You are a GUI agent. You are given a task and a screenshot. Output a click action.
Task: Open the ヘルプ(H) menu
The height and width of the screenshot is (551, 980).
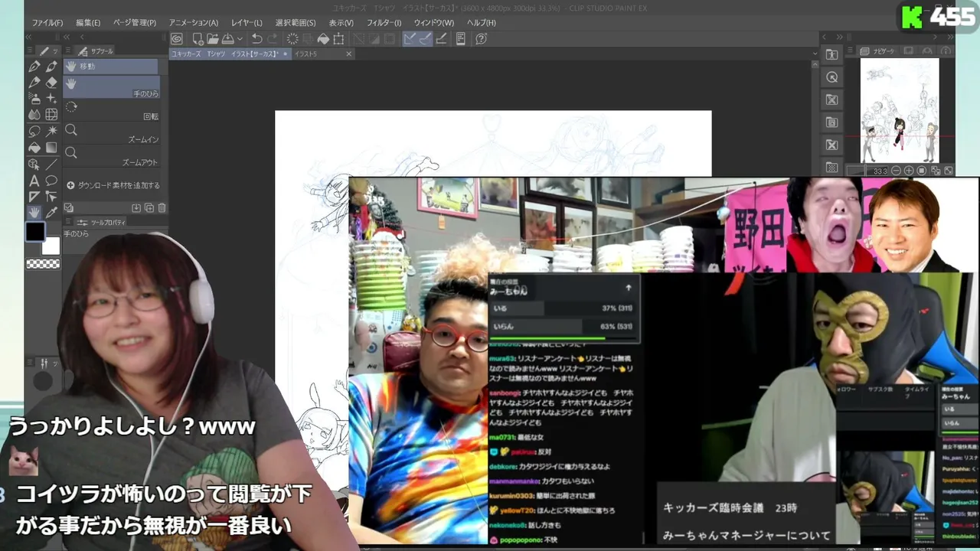[482, 23]
